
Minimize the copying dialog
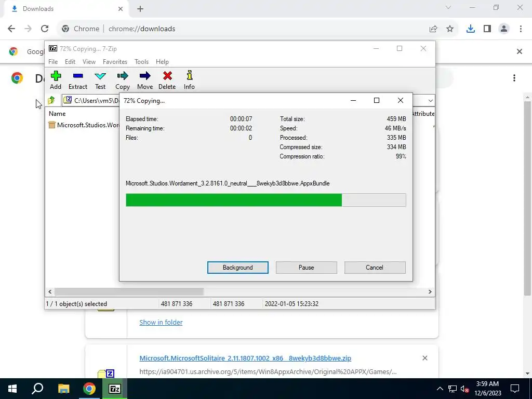click(x=353, y=100)
